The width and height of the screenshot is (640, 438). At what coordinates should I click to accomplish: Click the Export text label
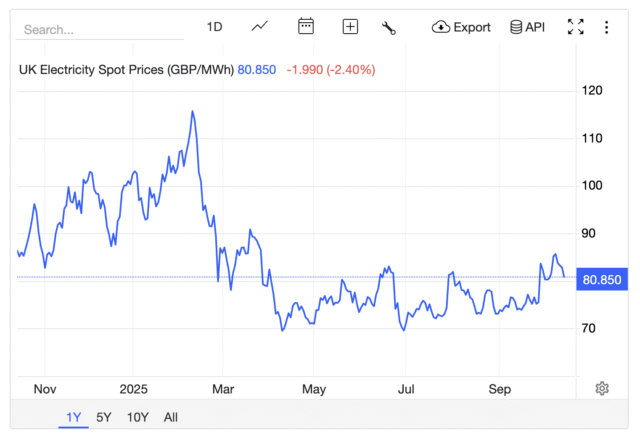pos(472,27)
